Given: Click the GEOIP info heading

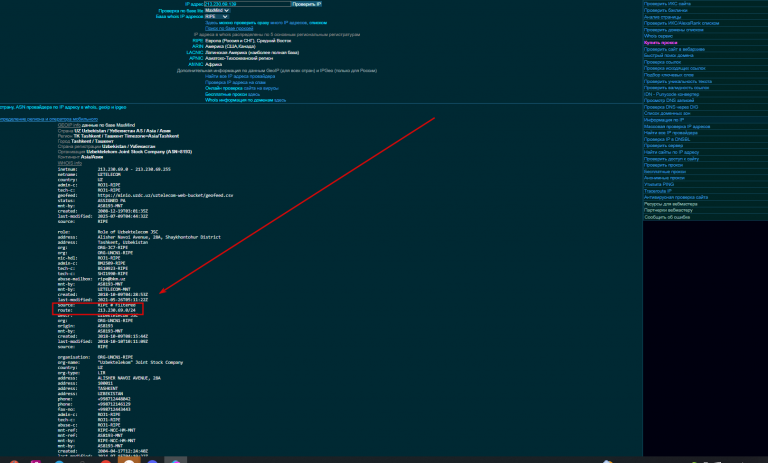Looking at the screenshot, I should [x=69, y=125].
